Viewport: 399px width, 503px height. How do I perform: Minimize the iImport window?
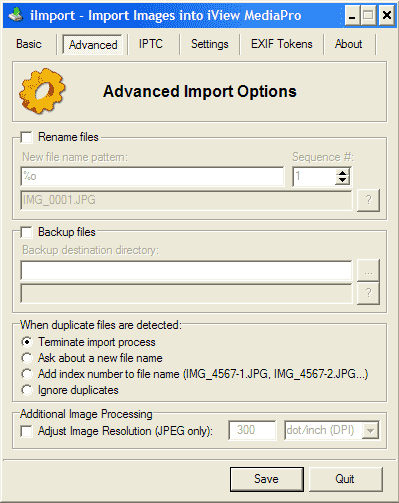[352, 15]
